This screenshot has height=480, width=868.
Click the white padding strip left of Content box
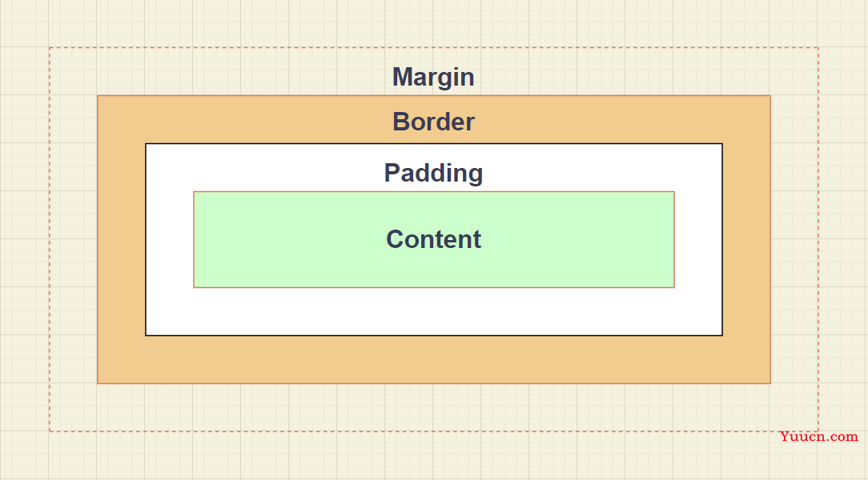click(170, 239)
